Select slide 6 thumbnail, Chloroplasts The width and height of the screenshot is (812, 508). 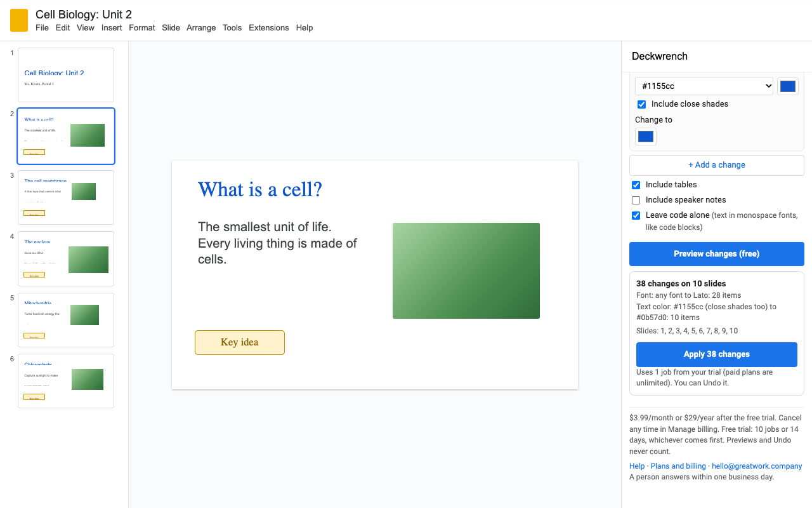point(66,381)
